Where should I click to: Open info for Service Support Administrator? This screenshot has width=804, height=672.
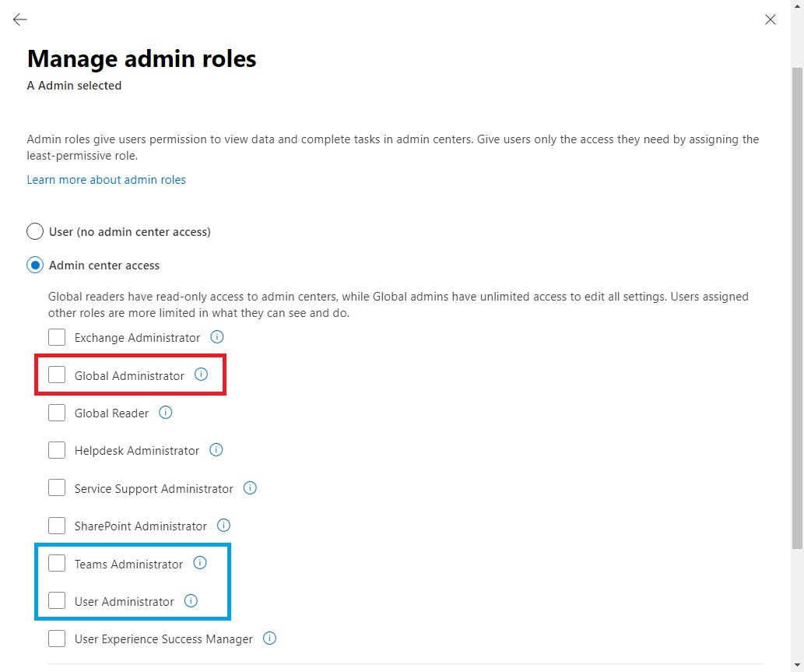click(x=250, y=488)
